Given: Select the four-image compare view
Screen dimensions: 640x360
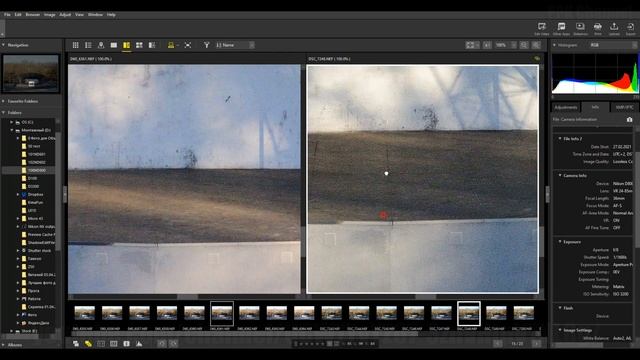Looking at the screenshot, I should (139, 45).
